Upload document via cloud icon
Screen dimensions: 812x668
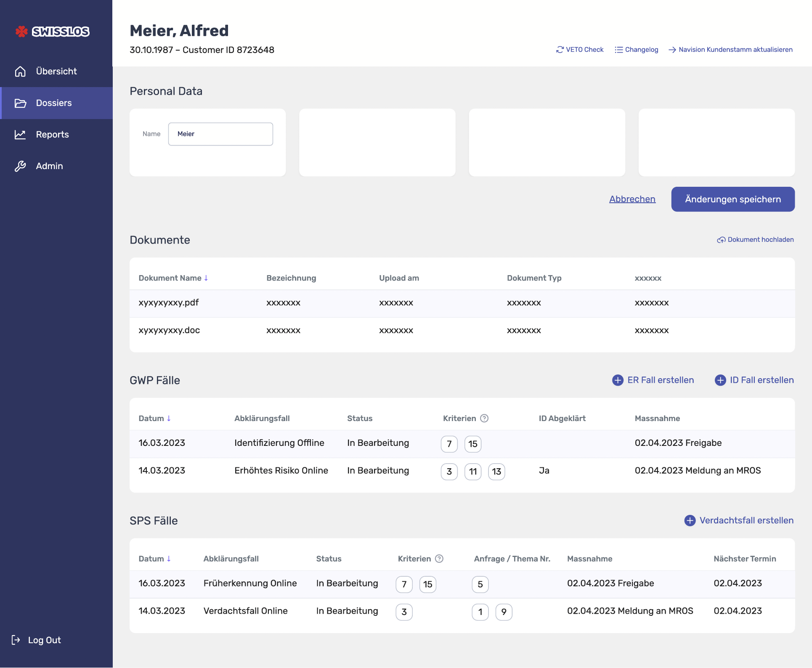[x=721, y=240]
